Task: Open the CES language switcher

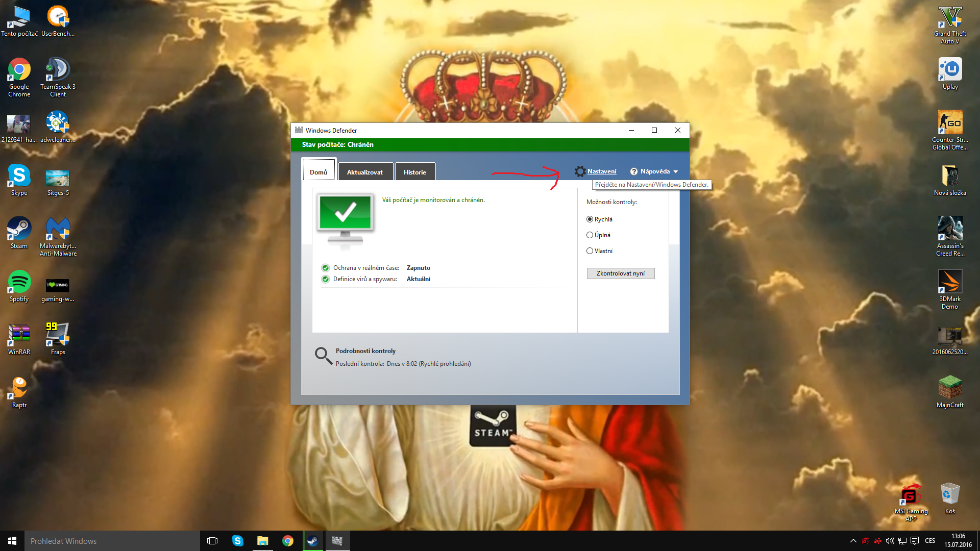Action: (929, 541)
